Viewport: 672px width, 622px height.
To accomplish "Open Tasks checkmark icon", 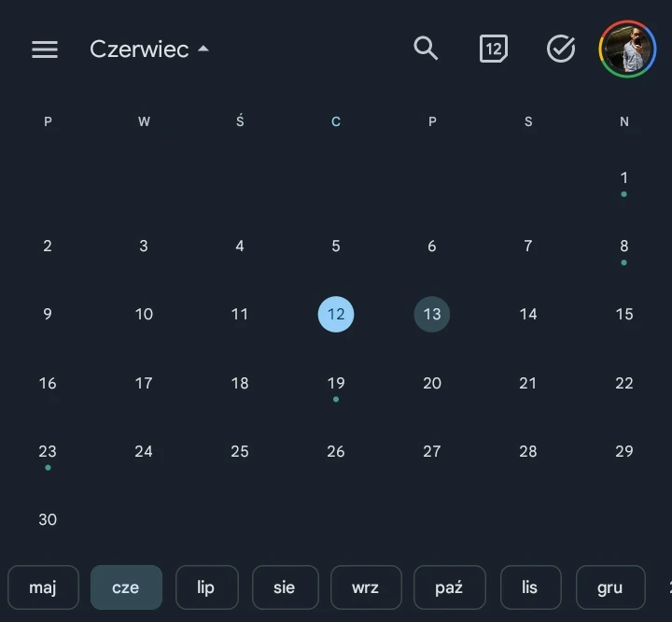I will pos(560,49).
